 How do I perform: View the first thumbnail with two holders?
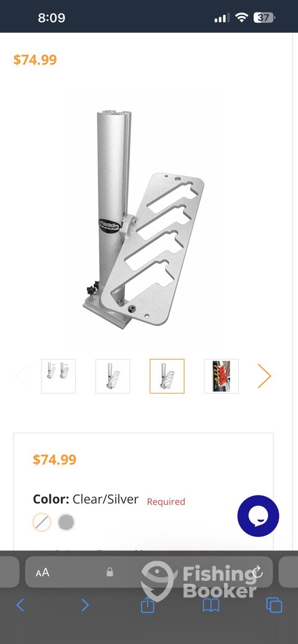click(59, 376)
